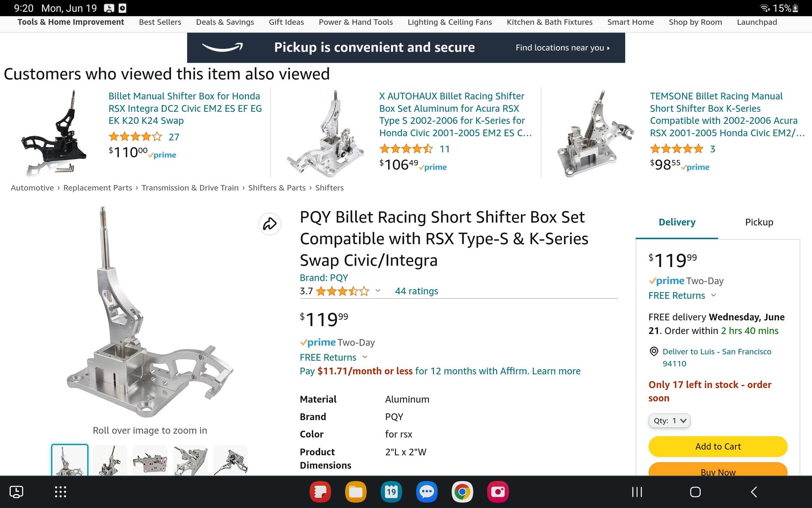Tap the share icon beside product image
This screenshot has height=508, width=812.
click(x=270, y=224)
